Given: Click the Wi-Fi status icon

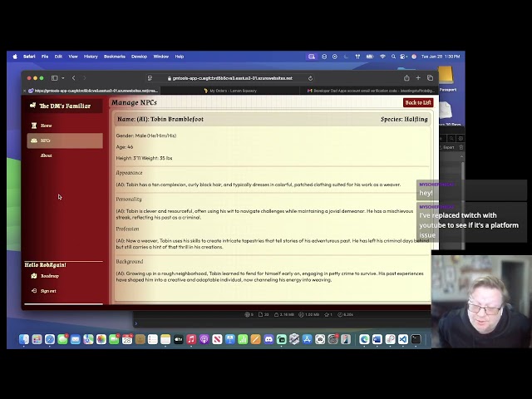Looking at the screenshot, I should point(382,57).
